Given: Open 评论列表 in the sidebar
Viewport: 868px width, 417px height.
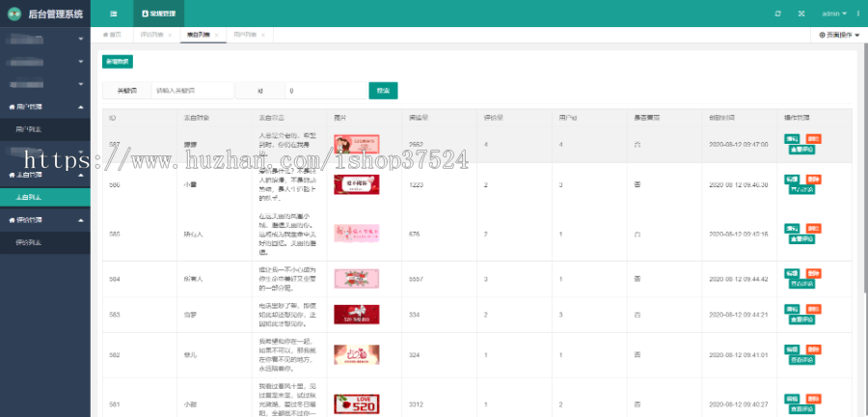Looking at the screenshot, I should pos(27,242).
